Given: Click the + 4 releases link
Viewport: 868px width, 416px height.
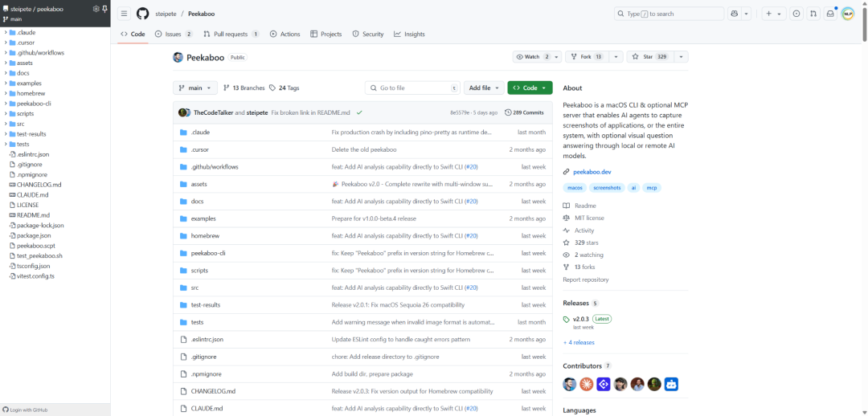Looking at the screenshot, I should (x=579, y=342).
